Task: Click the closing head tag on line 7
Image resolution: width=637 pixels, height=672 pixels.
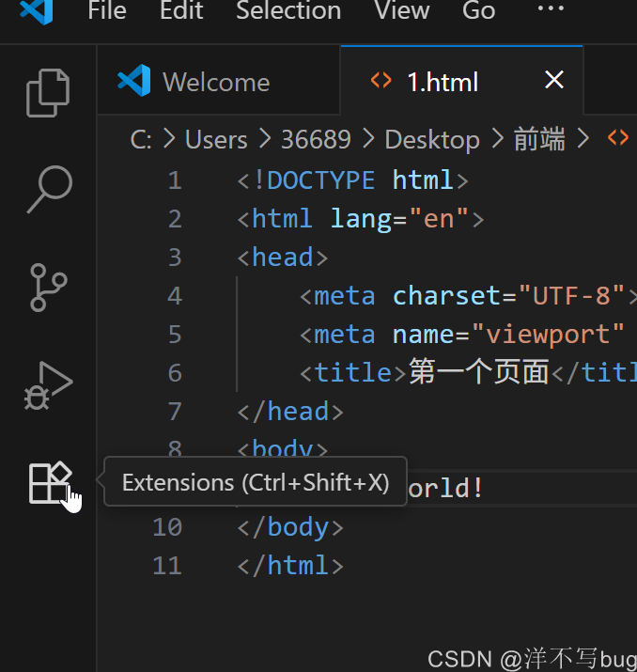Action: [290, 412]
